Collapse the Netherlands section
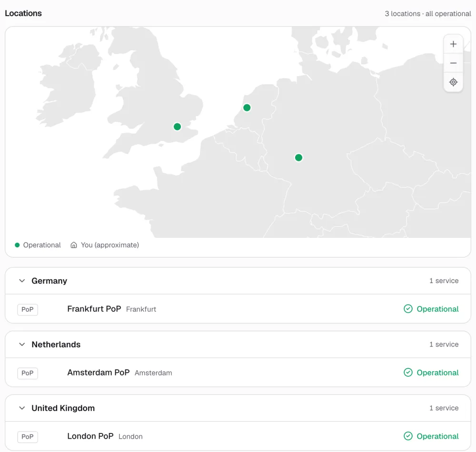476x452 pixels. (x=22, y=344)
